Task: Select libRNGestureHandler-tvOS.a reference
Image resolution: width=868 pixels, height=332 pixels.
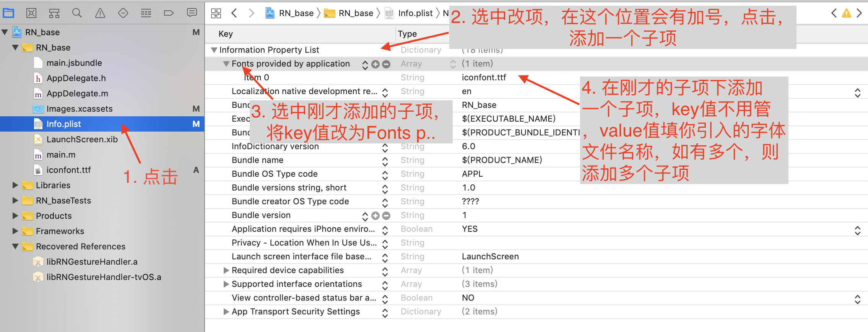Action: pyautogui.click(x=104, y=277)
